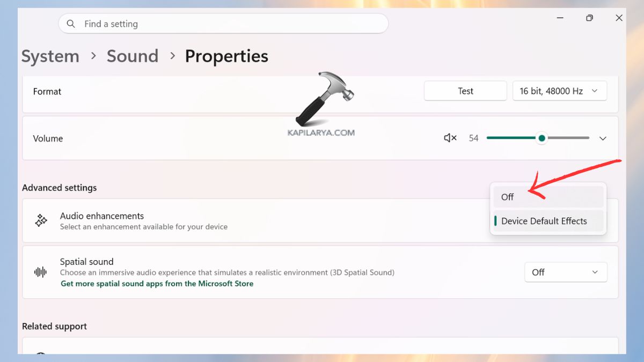This screenshot has width=644, height=362.
Task: Go to Sound in breadcrumb
Action: tap(133, 56)
